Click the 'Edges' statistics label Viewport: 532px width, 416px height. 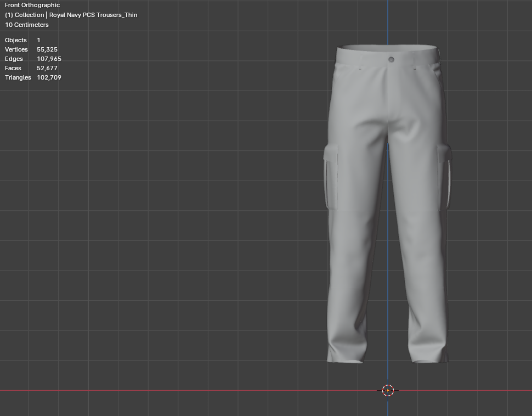pyautogui.click(x=14, y=59)
